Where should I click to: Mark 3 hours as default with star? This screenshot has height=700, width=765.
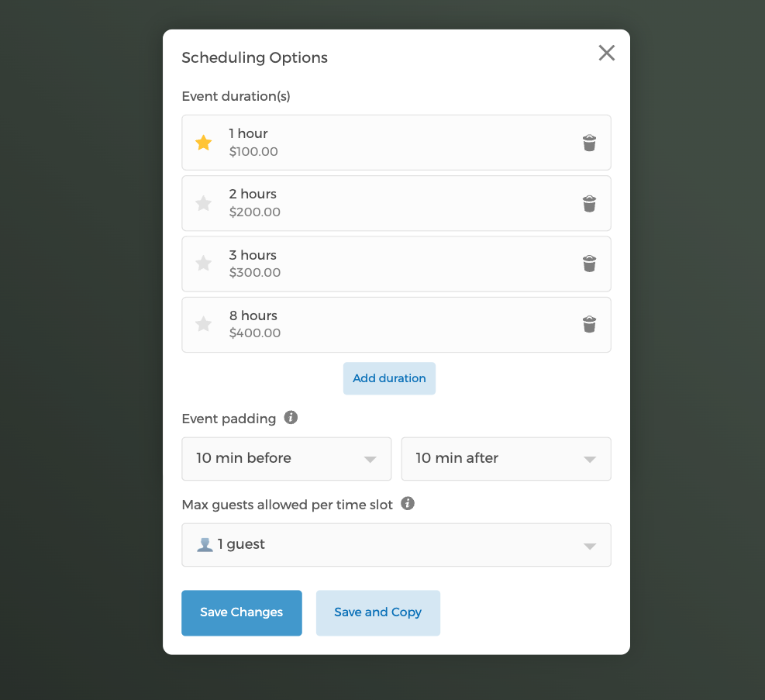coord(204,264)
